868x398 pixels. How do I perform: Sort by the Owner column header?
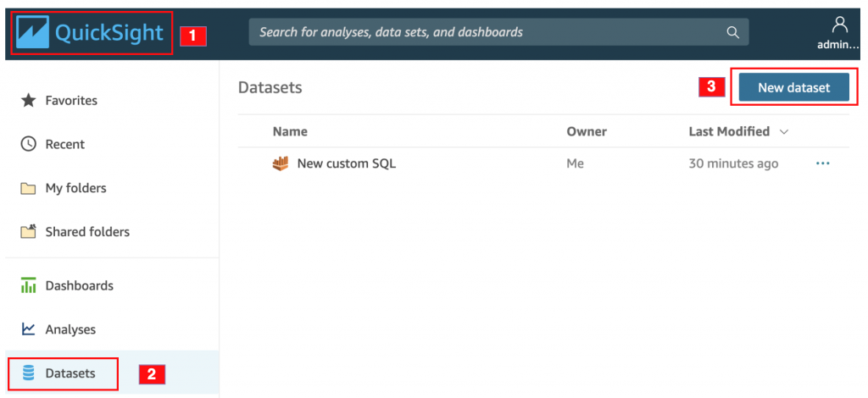point(587,131)
